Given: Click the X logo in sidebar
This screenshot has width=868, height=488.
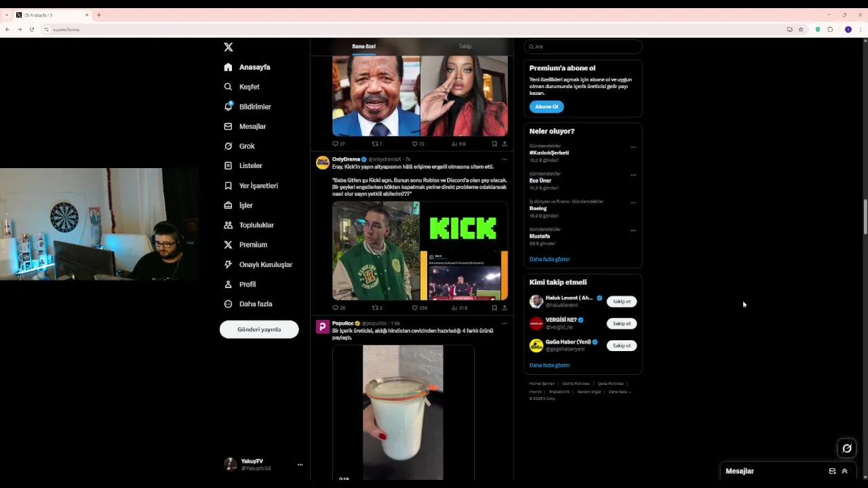Looking at the screenshot, I should 229,47.
